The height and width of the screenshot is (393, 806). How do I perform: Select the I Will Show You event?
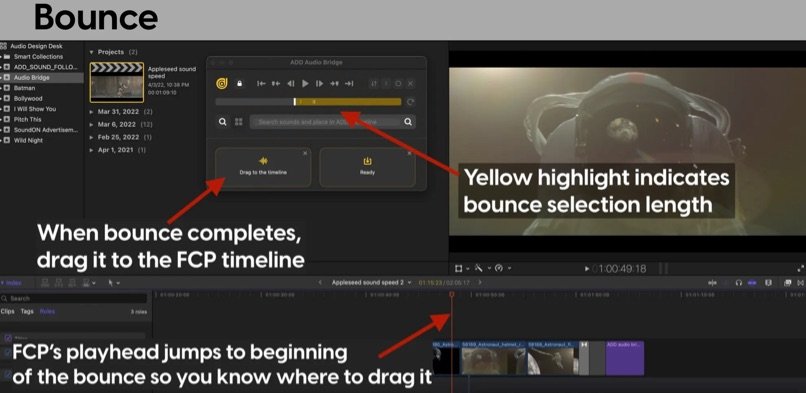tap(34, 109)
